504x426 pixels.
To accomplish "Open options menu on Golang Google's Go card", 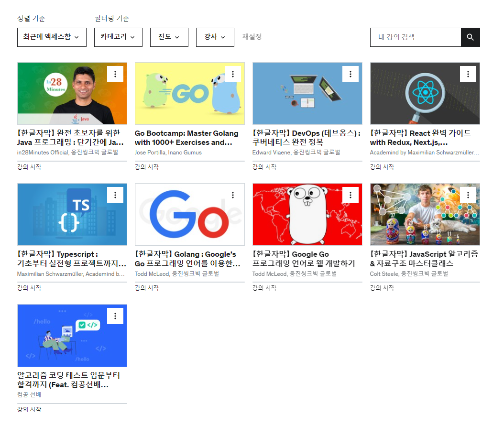I will tap(233, 196).
